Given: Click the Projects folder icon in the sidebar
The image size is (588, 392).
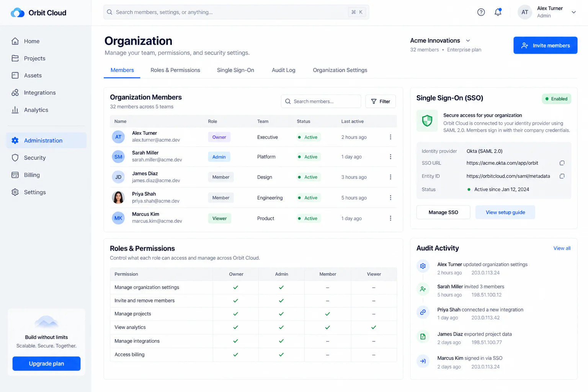Looking at the screenshot, I should coord(15,58).
